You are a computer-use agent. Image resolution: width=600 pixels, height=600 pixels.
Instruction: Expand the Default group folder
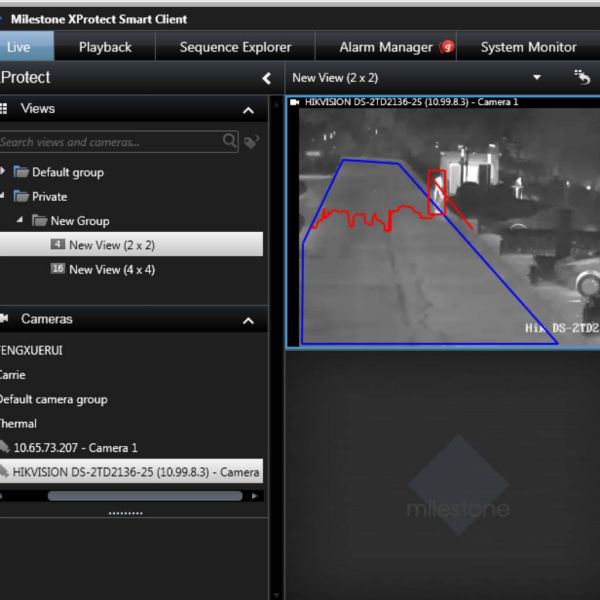click(4, 172)
